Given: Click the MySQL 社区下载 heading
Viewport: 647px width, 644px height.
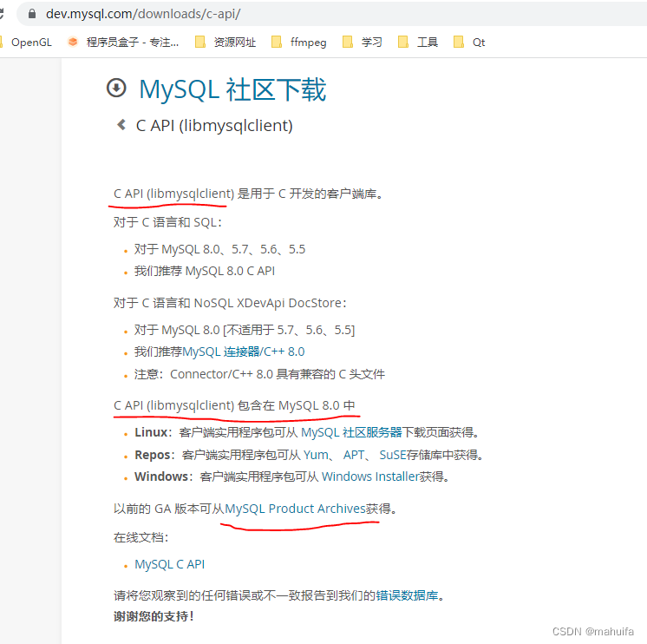Looking at the screenshot, I should coord(232,89).
